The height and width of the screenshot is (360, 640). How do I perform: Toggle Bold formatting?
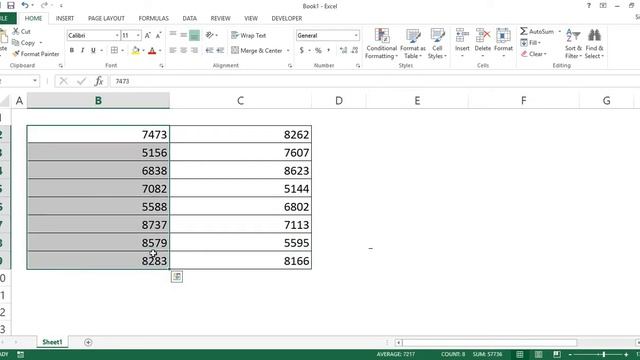[72, 50]
